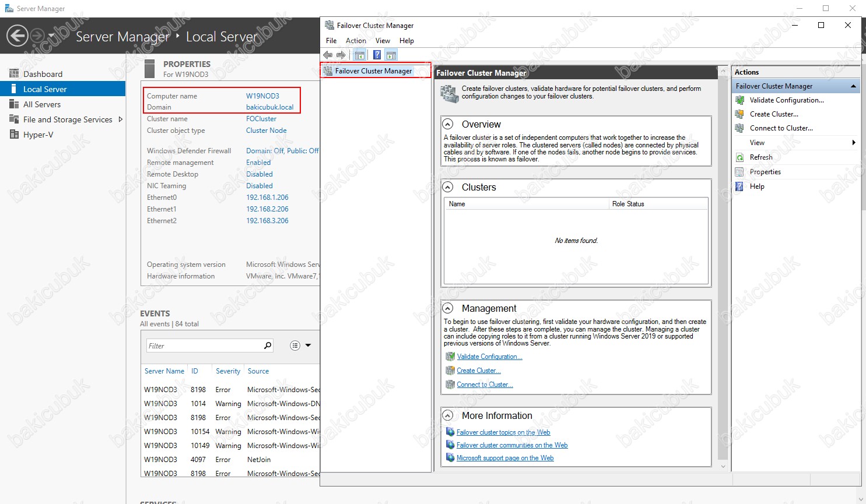This screenshot has height=504, width=866.
Task: Open the Help menu
Action: (x=406, y=41)
